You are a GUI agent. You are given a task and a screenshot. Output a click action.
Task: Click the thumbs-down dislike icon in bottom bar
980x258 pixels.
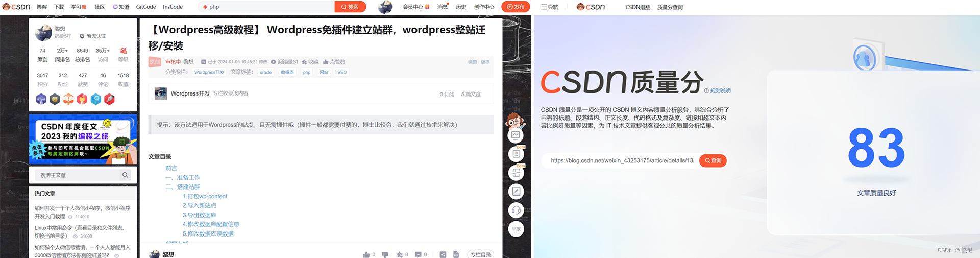385,254
